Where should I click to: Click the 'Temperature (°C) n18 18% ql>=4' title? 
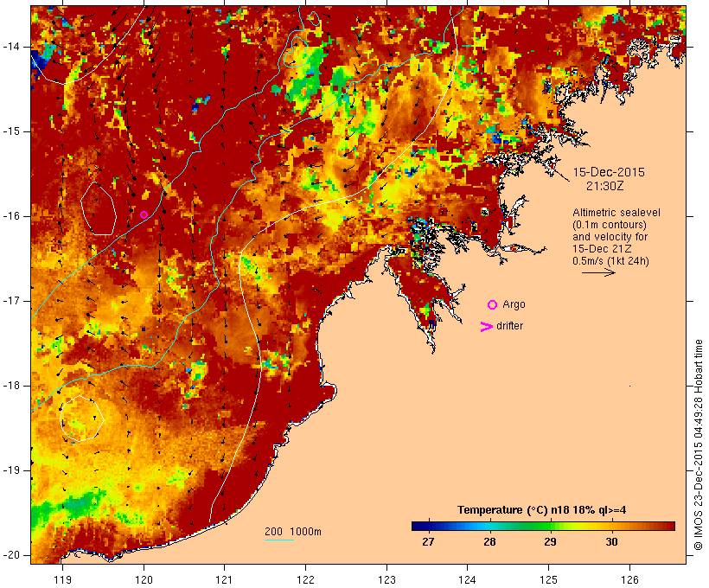click(542, 510)
